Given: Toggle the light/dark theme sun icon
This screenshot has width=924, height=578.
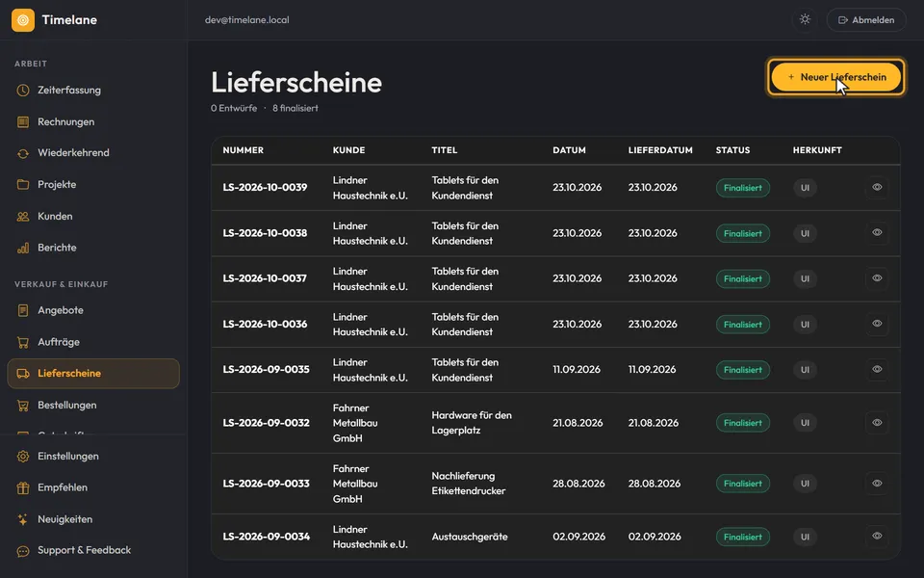Looking at the screenshot, I should tap(805, 19).
